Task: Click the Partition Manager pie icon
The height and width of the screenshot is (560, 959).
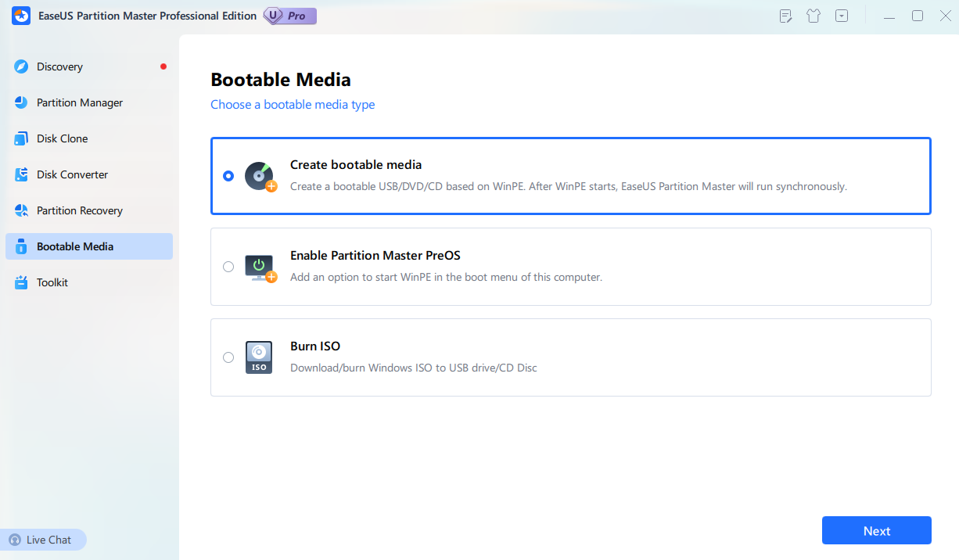Action: tap(21, 102)
